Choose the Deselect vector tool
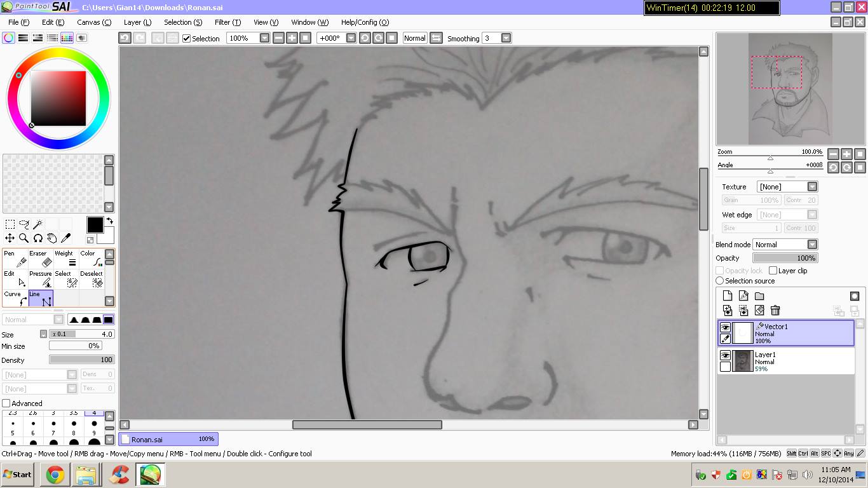 pyautogui.click(x=92, y=279)
